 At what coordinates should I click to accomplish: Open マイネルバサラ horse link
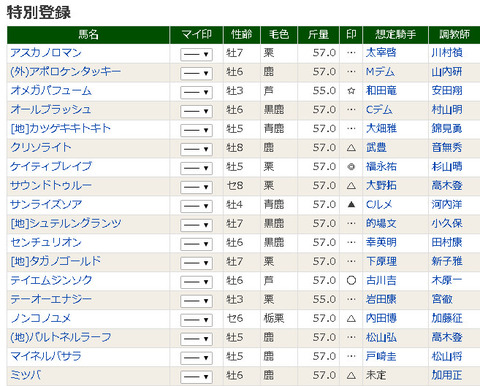coord(46,357)
